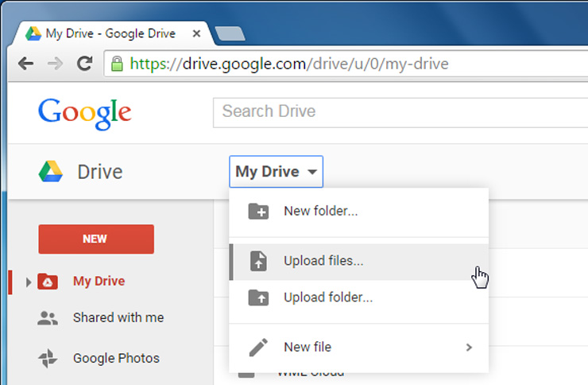Click the green padlock security icon
Image resolution: width=588 pixels, height=385 pixels.
(117, 64)
